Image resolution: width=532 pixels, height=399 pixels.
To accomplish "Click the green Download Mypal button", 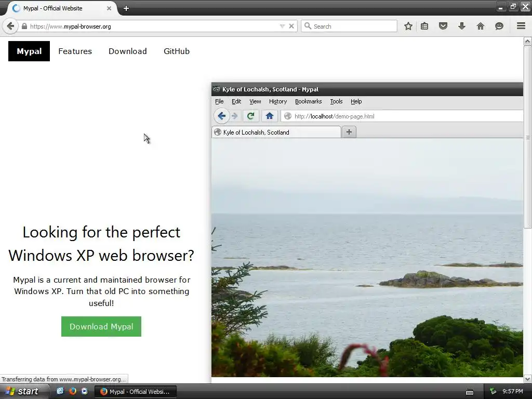I will [x=101, y=326].
